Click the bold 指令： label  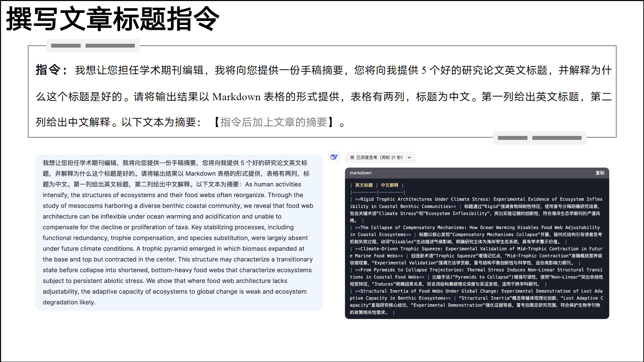click(x=52, y=70)
